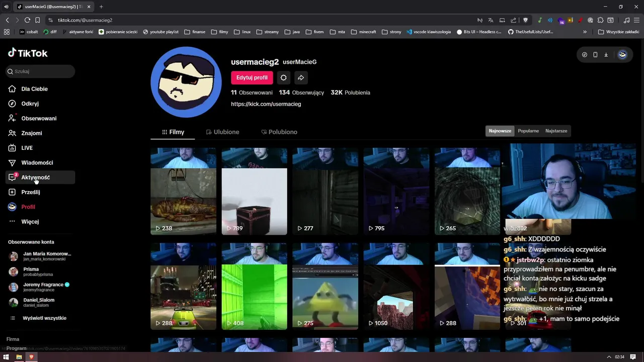Open the video with 265 views
This screenshot has width=644, height=362.
click(467, 191)
